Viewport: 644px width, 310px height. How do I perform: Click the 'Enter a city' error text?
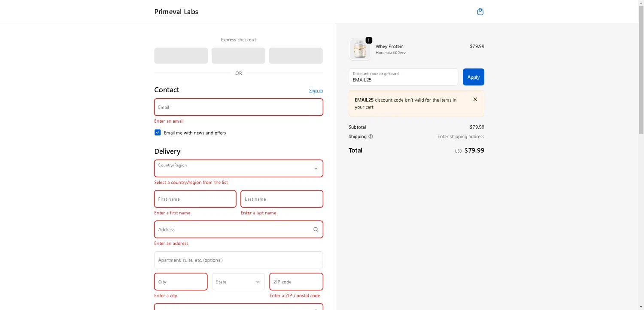(166, 296)
